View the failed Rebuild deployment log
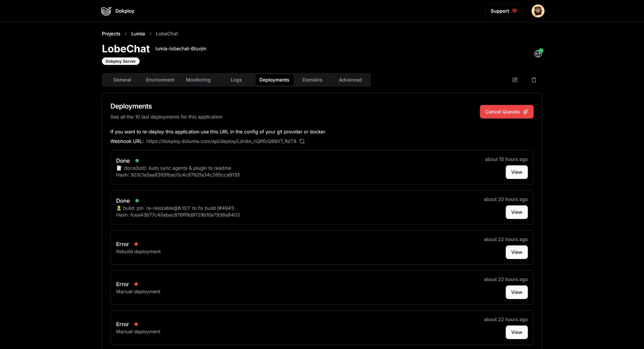The width and height of the screenshot is (644, 349). coord(516,253)
